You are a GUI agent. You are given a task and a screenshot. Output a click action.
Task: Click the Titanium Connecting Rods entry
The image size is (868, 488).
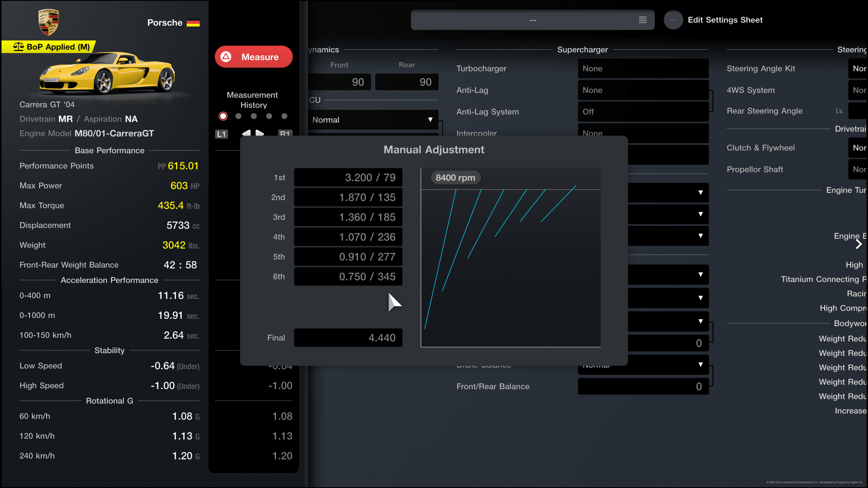(823, 279)
